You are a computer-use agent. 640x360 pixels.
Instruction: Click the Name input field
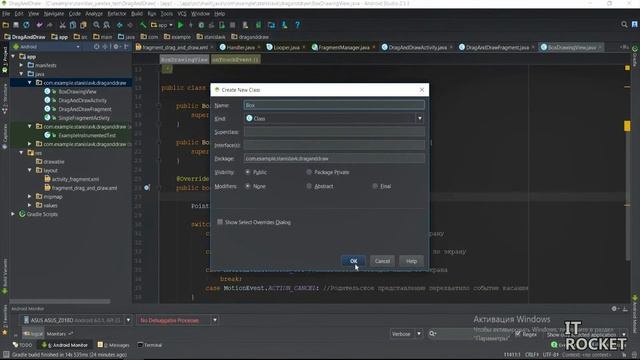pos(334,105)
